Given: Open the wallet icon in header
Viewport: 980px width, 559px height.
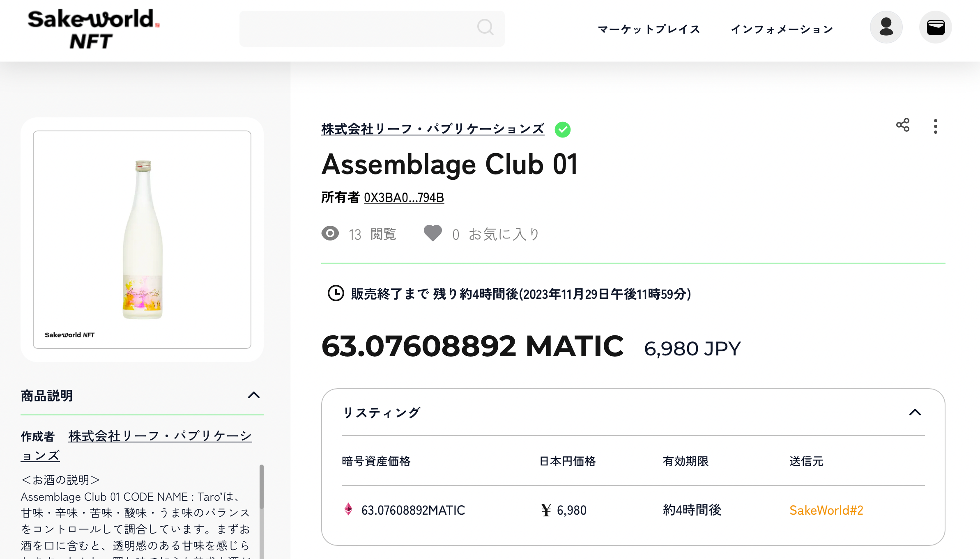Looking at the screenshot, I should click(935, 27).
